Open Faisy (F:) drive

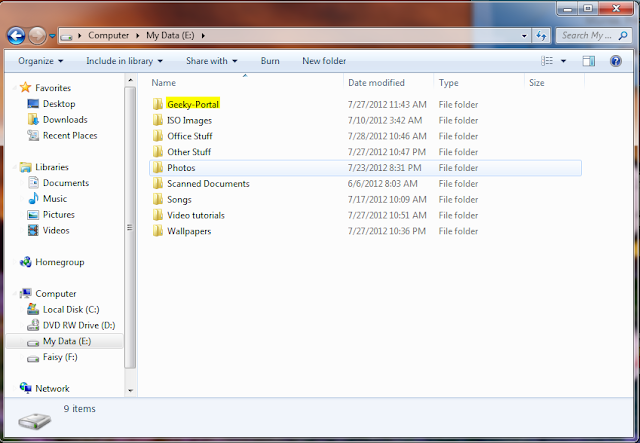click(x=52, y=357)
